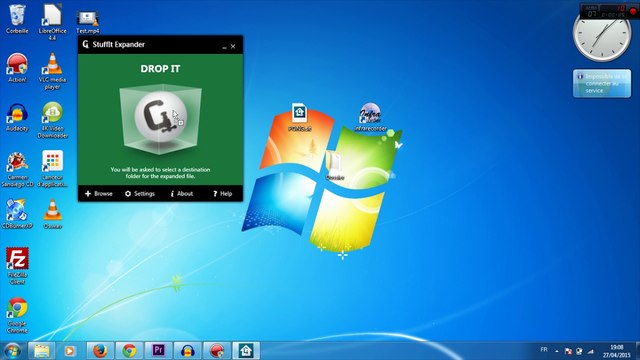
Task: Select the Carmen Sandiego CD desktop shortcut
Action: point(17,169)
